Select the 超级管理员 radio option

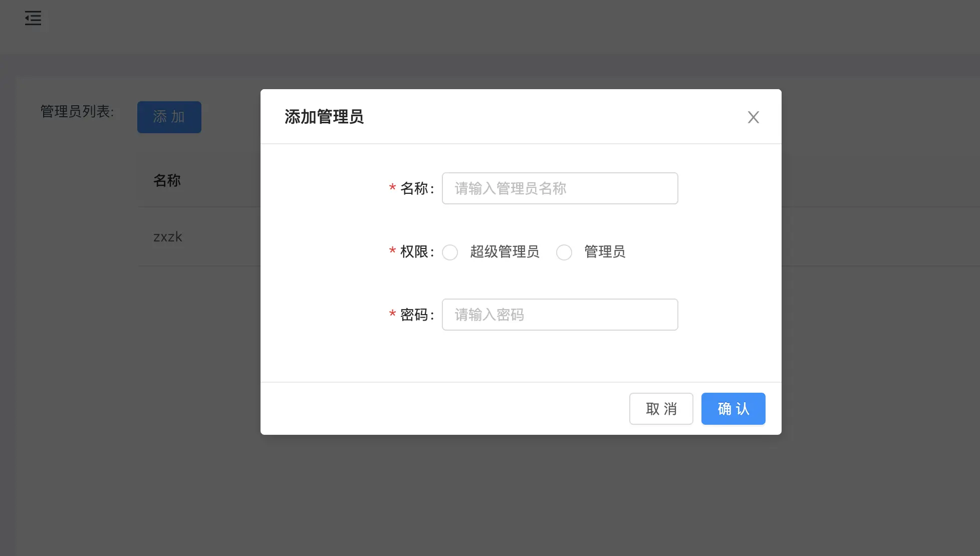click(450, 252)
